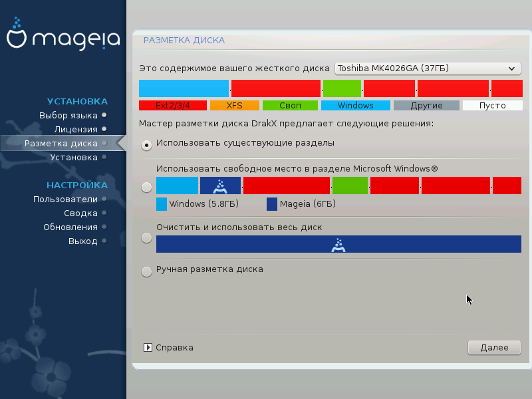Click the XFS orange legend swatch

coord(235,106)
